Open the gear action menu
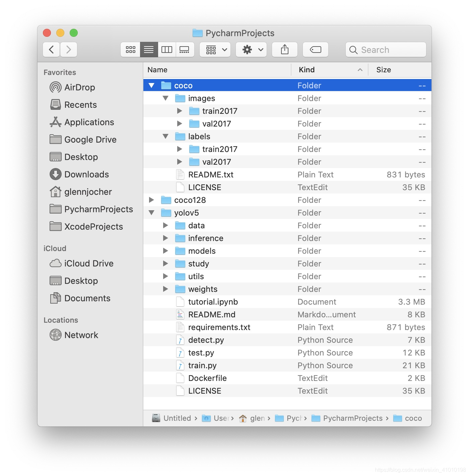469x476 pixels. (x=251, y=50)
